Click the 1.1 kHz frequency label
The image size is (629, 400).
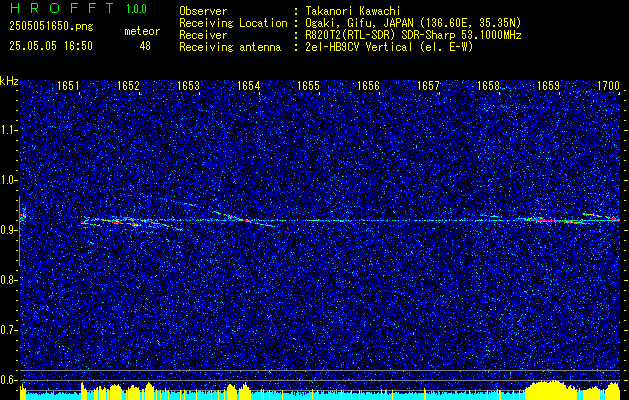coord(8,130)
